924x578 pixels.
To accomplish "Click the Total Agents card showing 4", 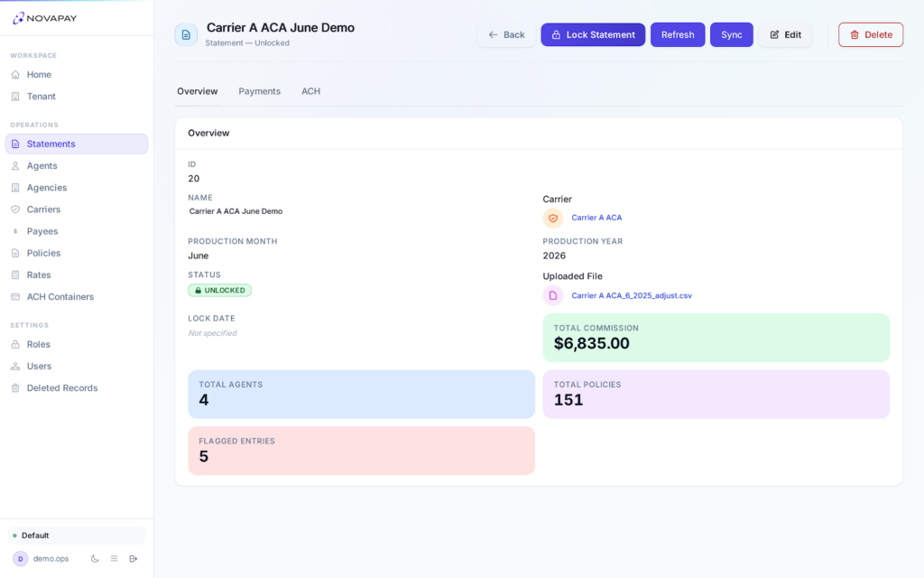I will pos(361,395).
